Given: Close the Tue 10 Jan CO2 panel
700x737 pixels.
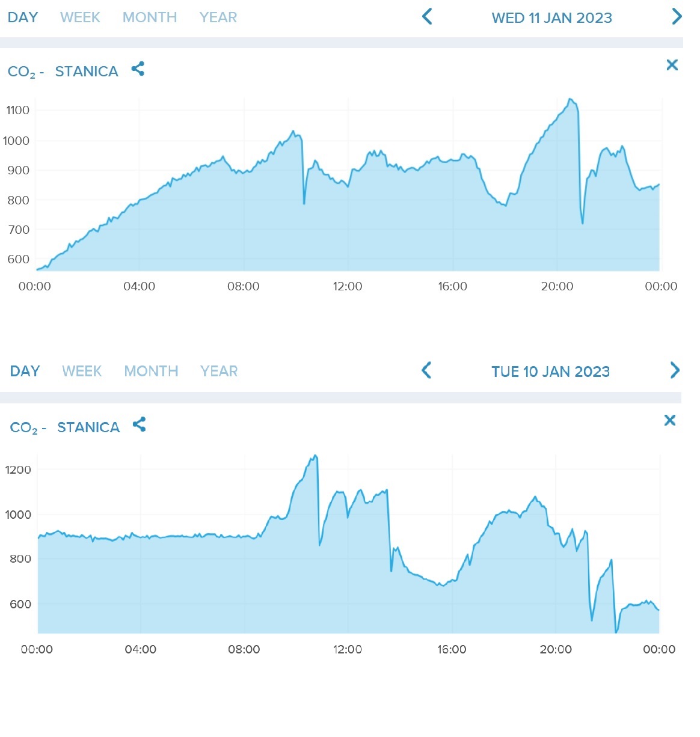Looking at the screenshot, I should (x=670, y=420).
